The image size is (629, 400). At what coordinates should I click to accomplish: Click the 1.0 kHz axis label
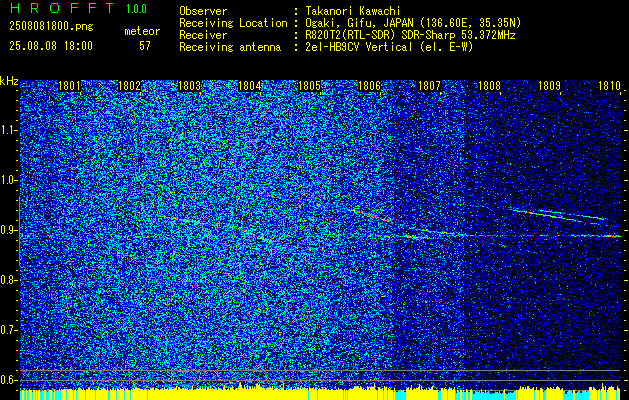9,181
